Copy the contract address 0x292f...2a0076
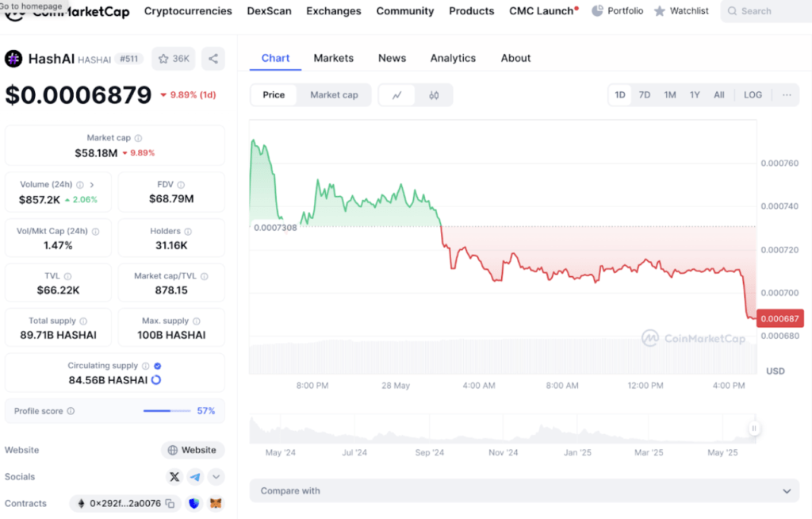812x519 pixels. [x=170, y=503]
